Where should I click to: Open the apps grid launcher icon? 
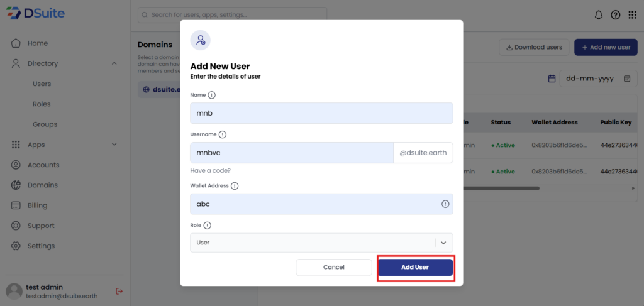click(632, 14)
